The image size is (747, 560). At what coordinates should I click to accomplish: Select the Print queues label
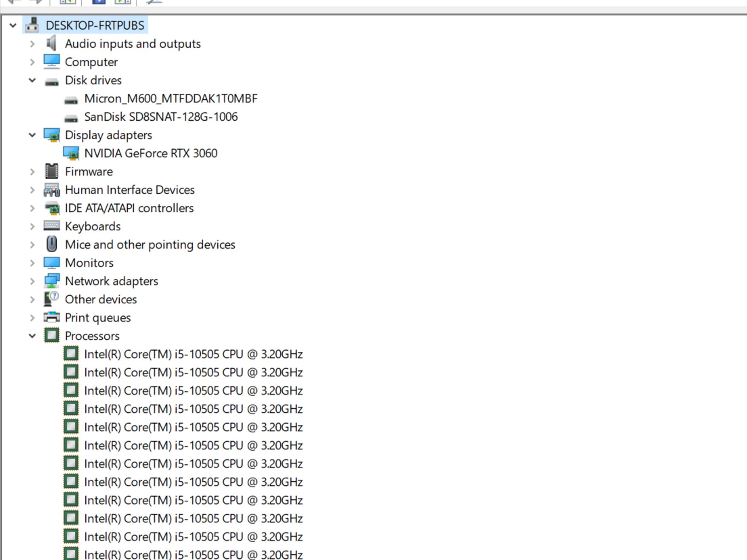(x=98, y=318)
